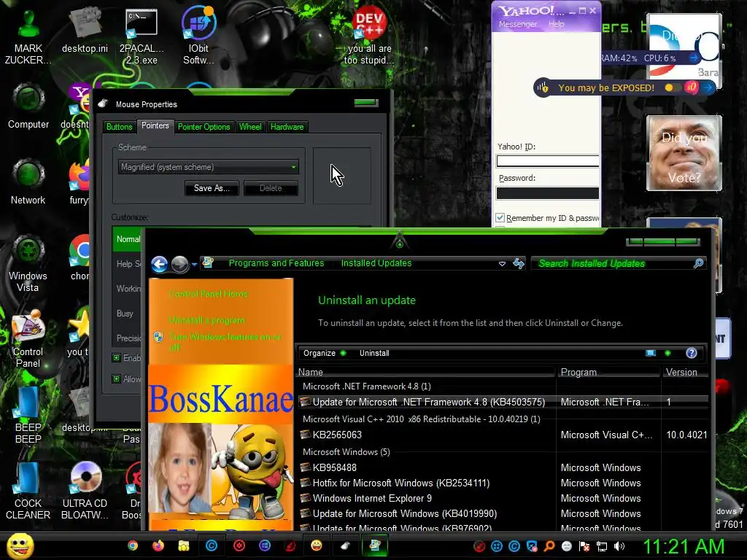The width and height of the screenshot is (747, 560).
Task: Switch to the Pointer Options tab
Action: (204, 127)
